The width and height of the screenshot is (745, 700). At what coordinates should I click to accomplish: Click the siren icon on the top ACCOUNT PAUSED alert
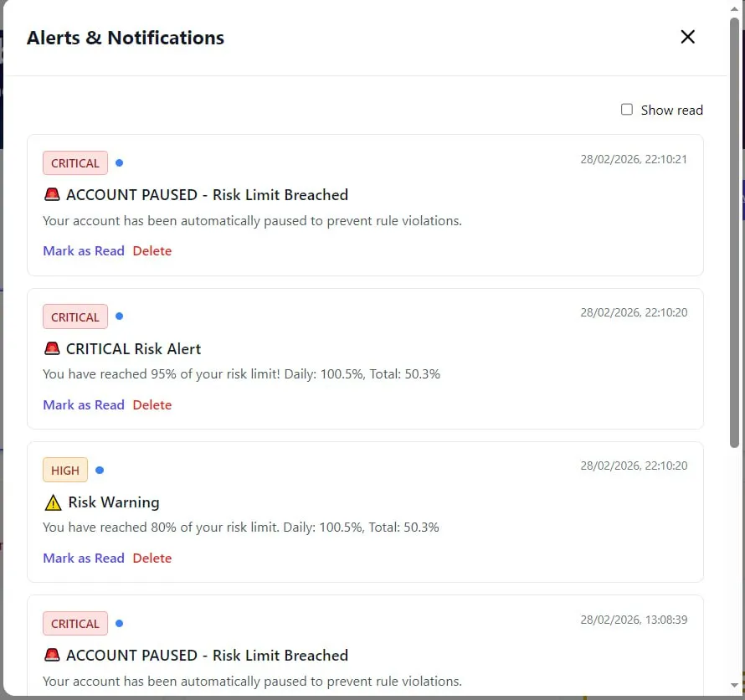51,194
